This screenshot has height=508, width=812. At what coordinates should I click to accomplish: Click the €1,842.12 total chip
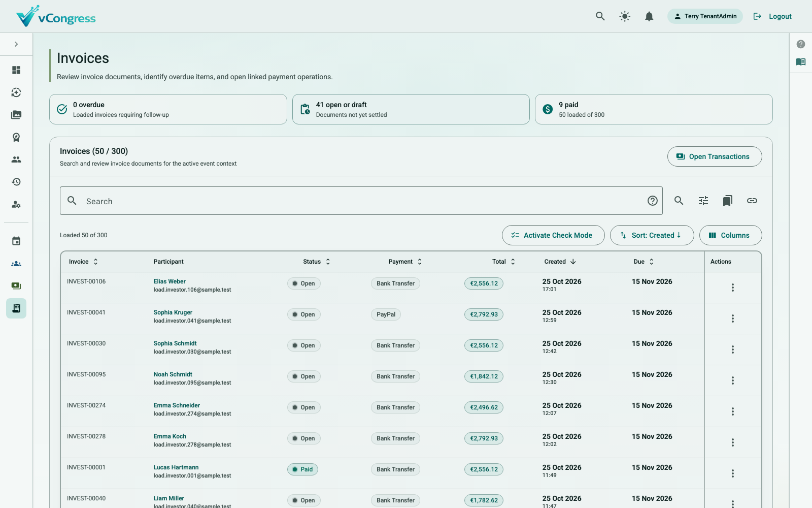point(484,376)
